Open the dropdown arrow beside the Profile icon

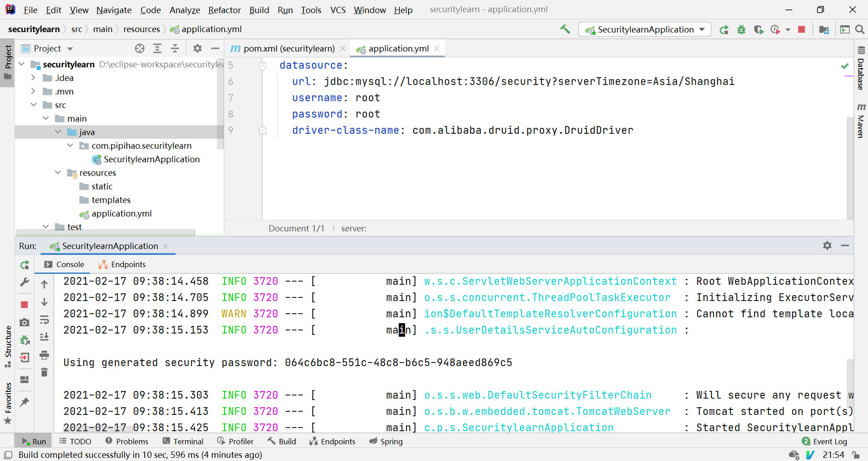tap(788, 30)
